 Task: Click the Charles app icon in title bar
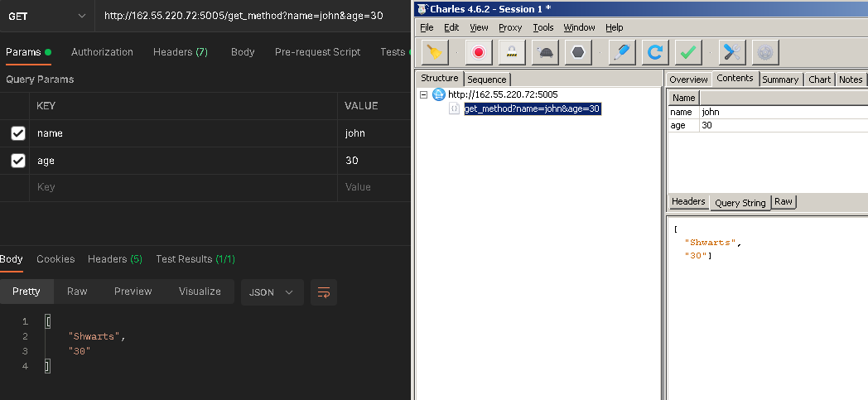click(422, 9)
